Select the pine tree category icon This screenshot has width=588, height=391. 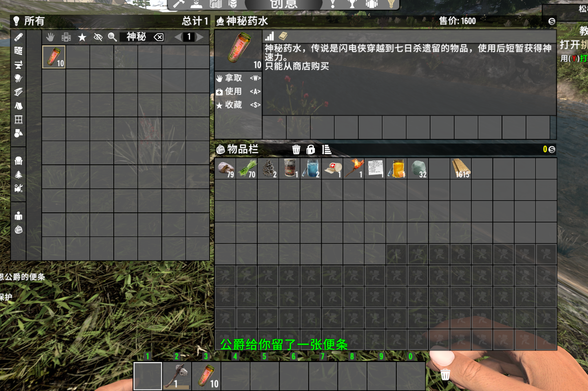coord(18,175)
